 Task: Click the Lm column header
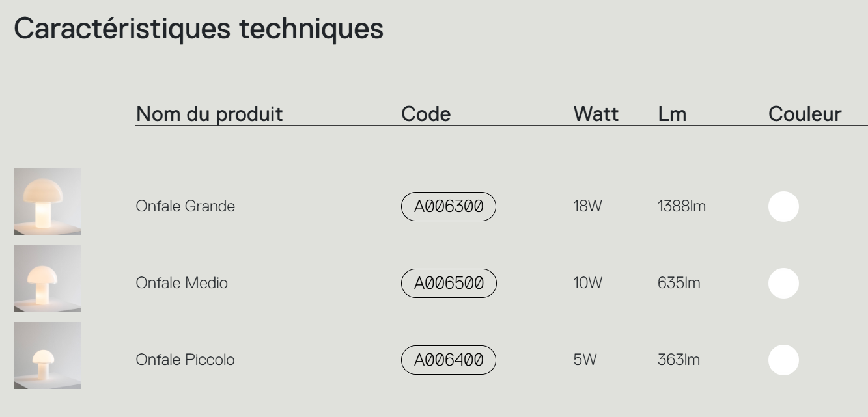click(672, 114)
